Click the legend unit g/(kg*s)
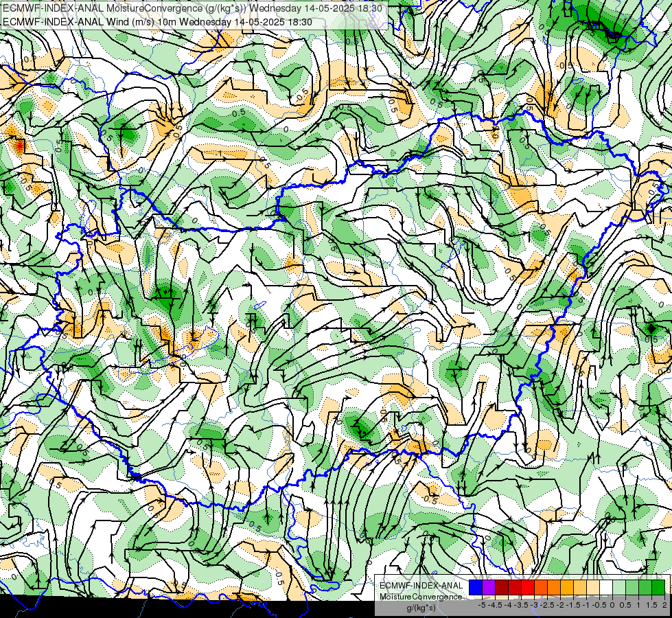 click(421, 608)
